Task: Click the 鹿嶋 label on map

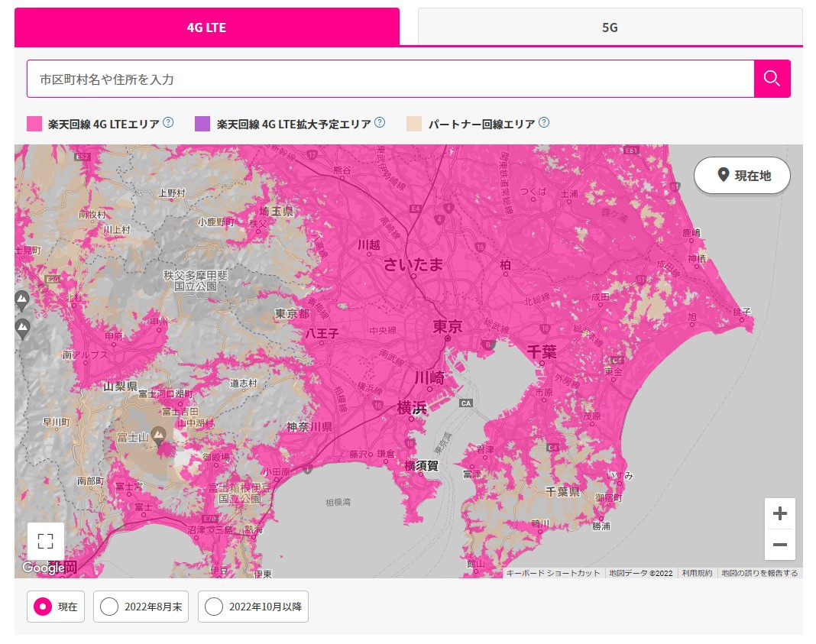Action: pyautogui.click(x=691, y=232)
